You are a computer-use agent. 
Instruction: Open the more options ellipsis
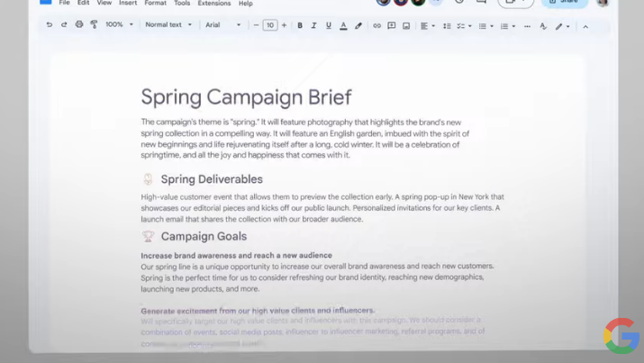(527, 27)
